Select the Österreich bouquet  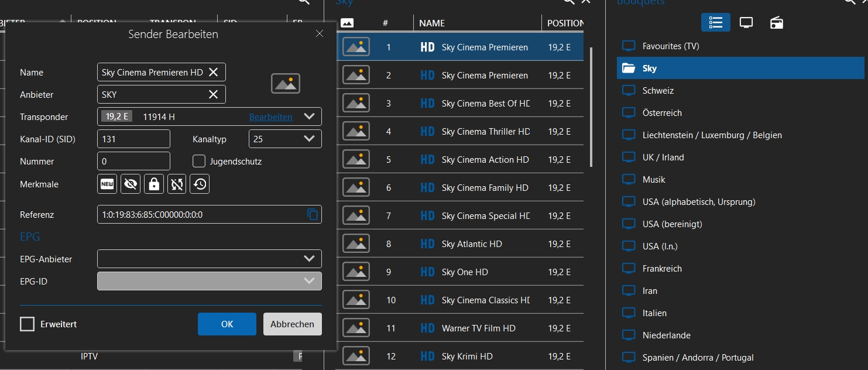740,113
